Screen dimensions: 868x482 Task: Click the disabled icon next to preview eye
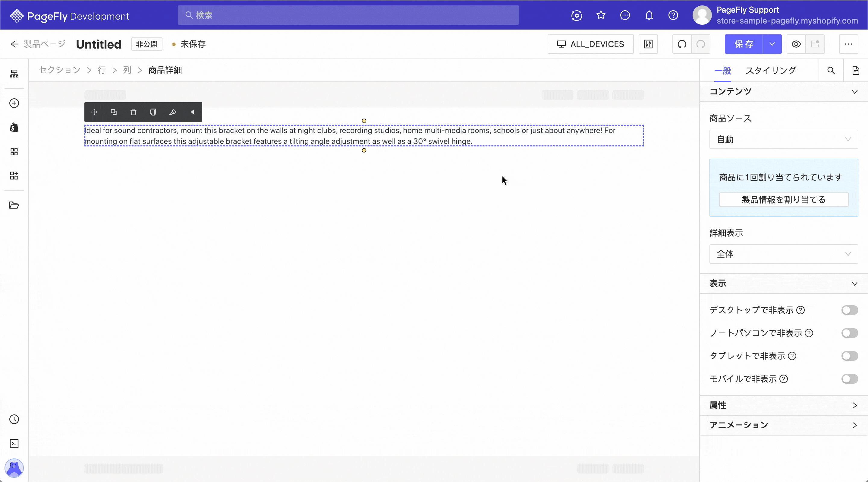(x=815, y=44)
